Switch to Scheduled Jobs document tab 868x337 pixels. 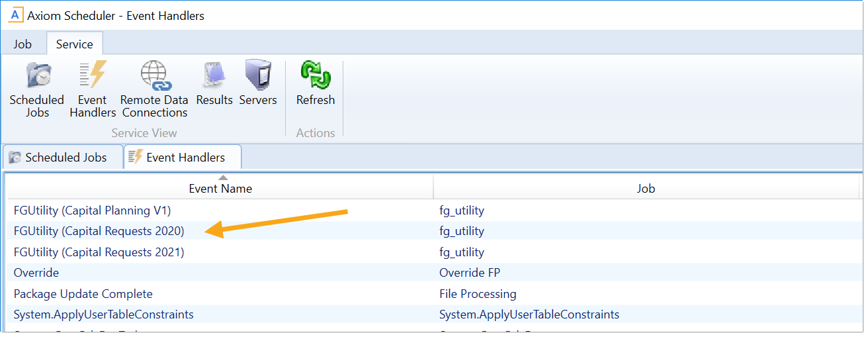(64, 158)
